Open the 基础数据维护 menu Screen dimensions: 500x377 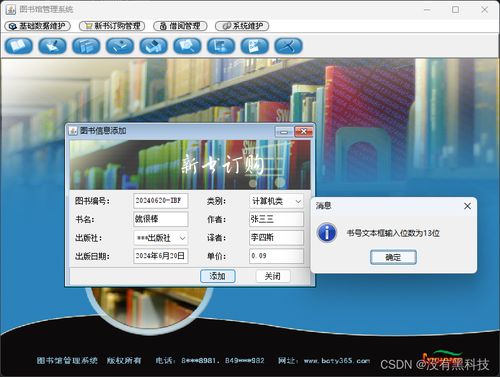point(38,26)
